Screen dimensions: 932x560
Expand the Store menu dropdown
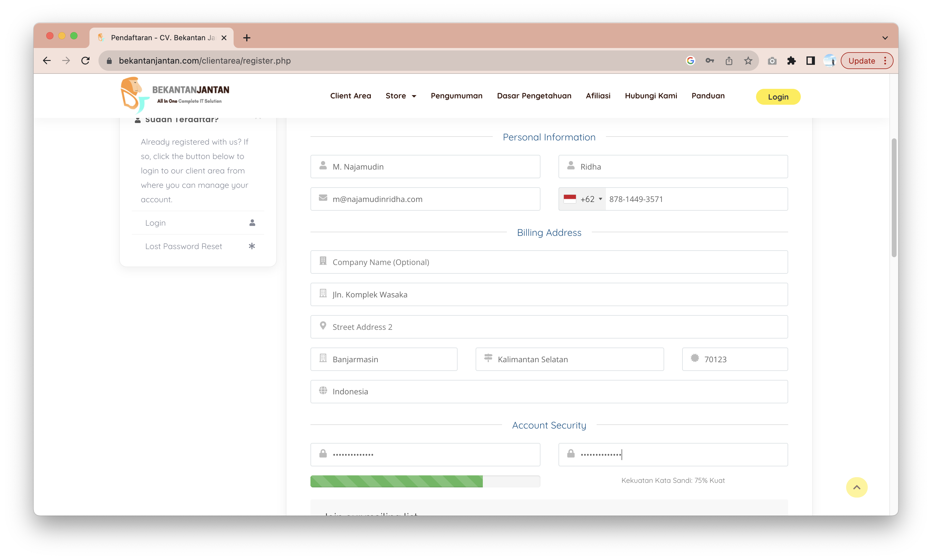coord(401,96)
